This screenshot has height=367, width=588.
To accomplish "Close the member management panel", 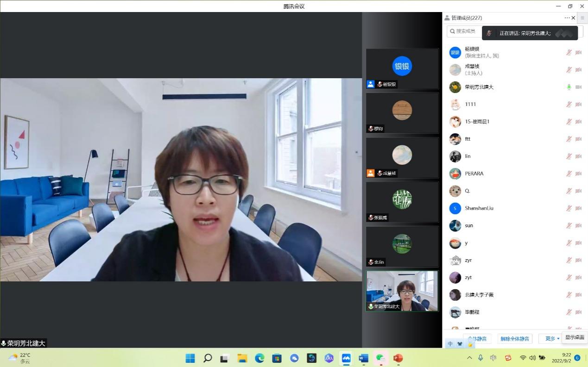I will pos(574,18).
